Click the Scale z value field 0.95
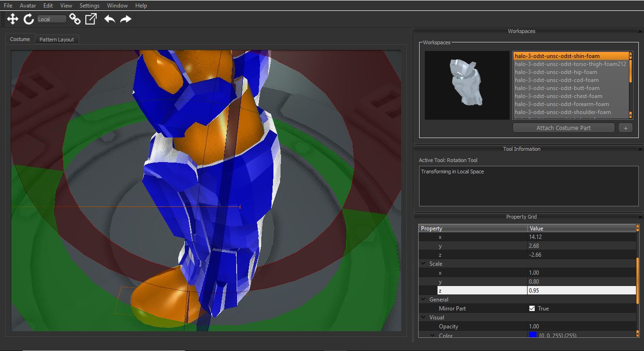The image size is (644, 351). point(582,291)
